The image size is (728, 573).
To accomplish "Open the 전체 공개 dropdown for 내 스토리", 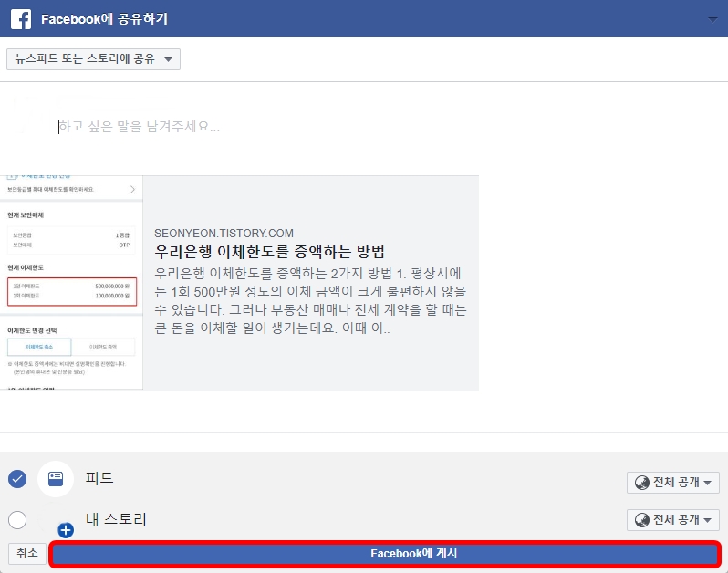I will click(x=672, y=519).
